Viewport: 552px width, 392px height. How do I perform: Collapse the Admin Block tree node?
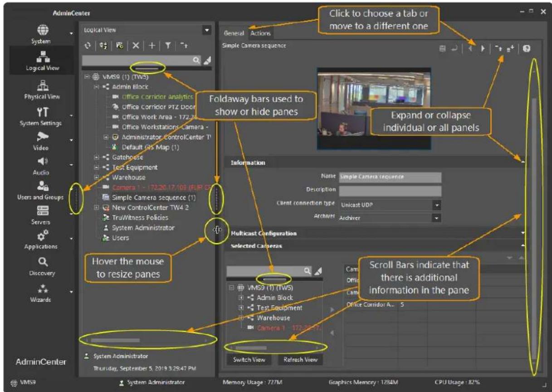97,87
